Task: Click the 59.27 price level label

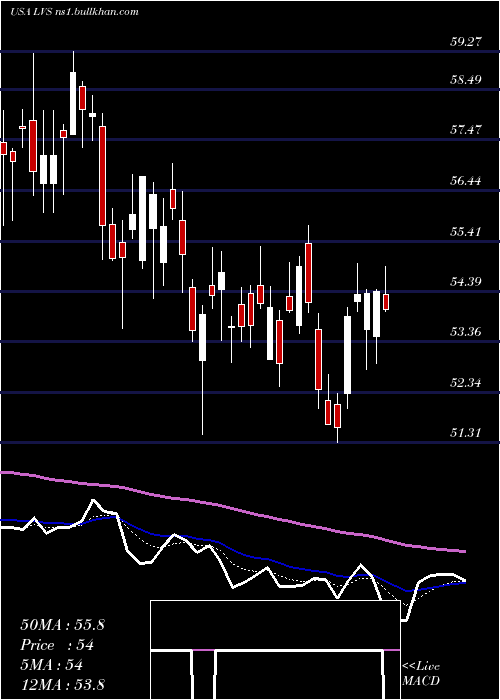Action: pyautogui.click(x=464, y=42)
